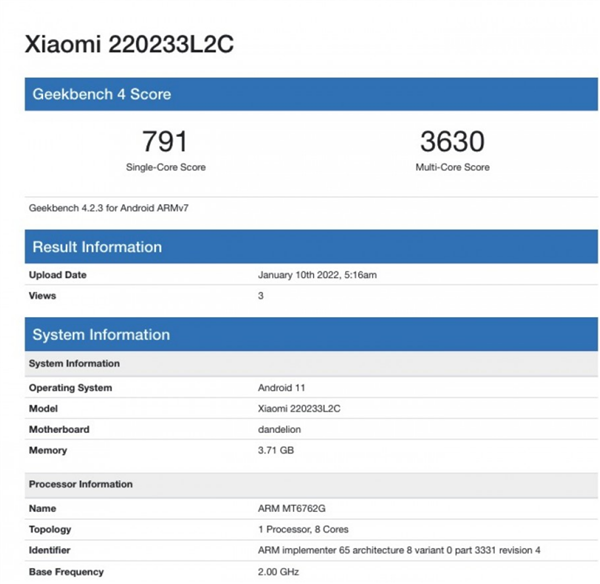This screenshot has height=584, width=600.
Task: Click the Xiaomi 220233L2C page title
Action: click(x=129, y=44)
